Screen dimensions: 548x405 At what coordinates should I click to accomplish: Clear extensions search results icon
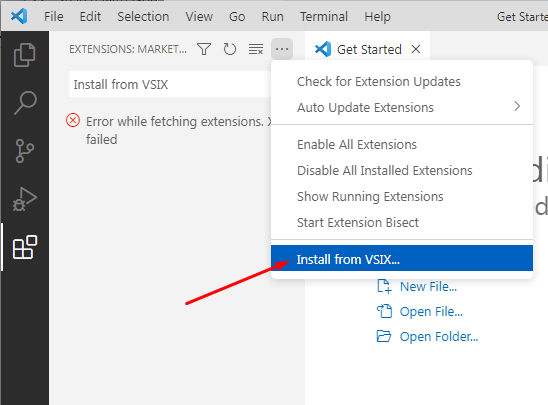point(256,49)
